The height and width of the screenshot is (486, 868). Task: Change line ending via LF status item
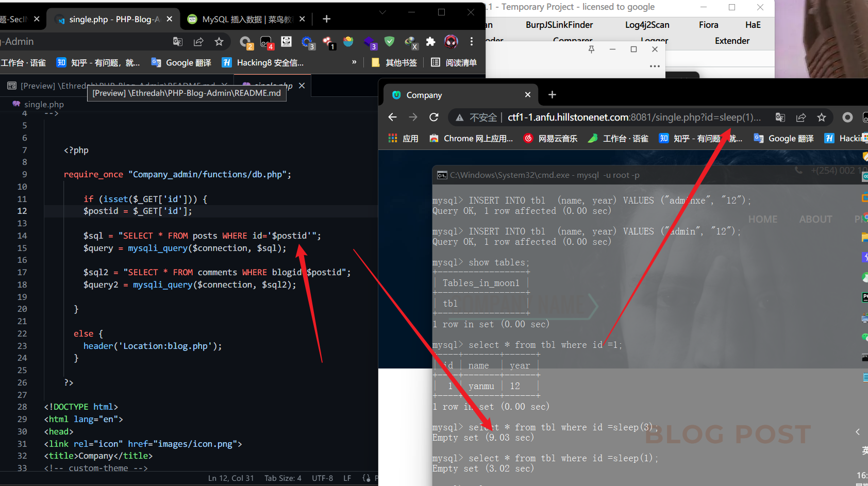pos(347,478)
